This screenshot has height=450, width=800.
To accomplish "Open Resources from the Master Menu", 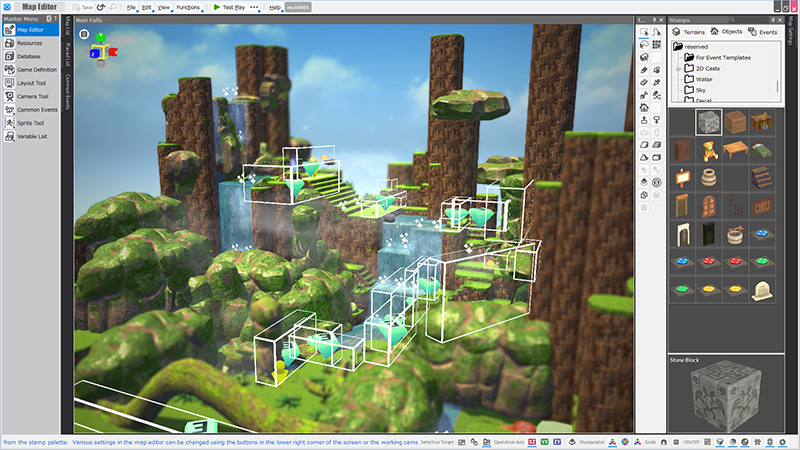I will tap(31, 43).
